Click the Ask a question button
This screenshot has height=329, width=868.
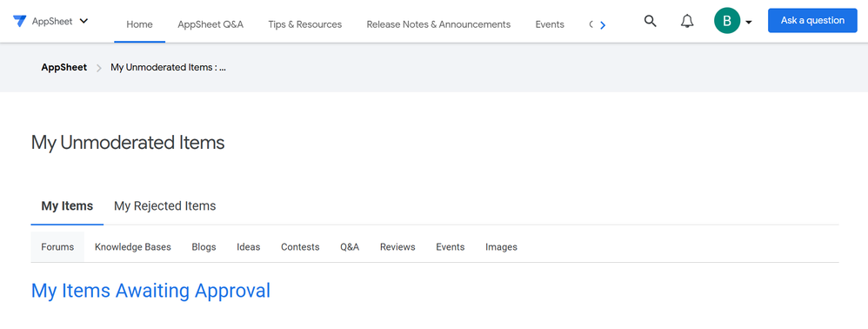point(812,21)
